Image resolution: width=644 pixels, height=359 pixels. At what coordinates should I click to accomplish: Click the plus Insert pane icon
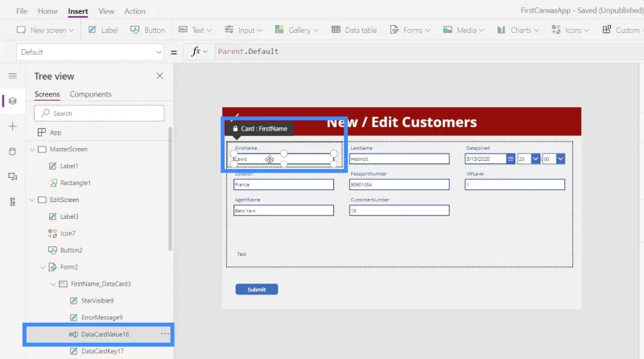click(13, 126)
